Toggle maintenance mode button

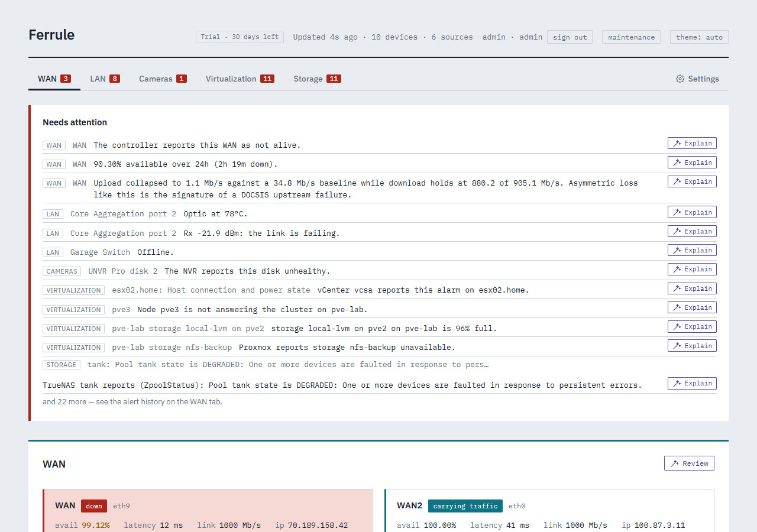pyautogui.click(x=631, y=37)
